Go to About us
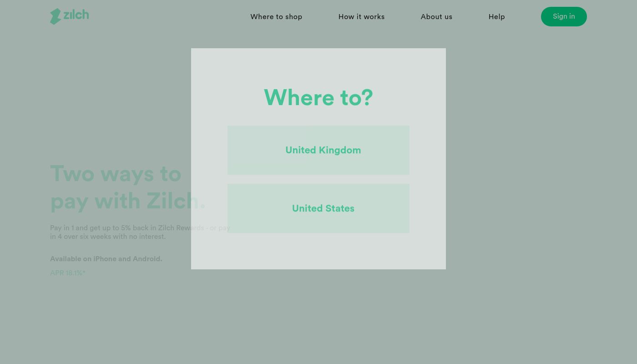 (x=436, y=17)
